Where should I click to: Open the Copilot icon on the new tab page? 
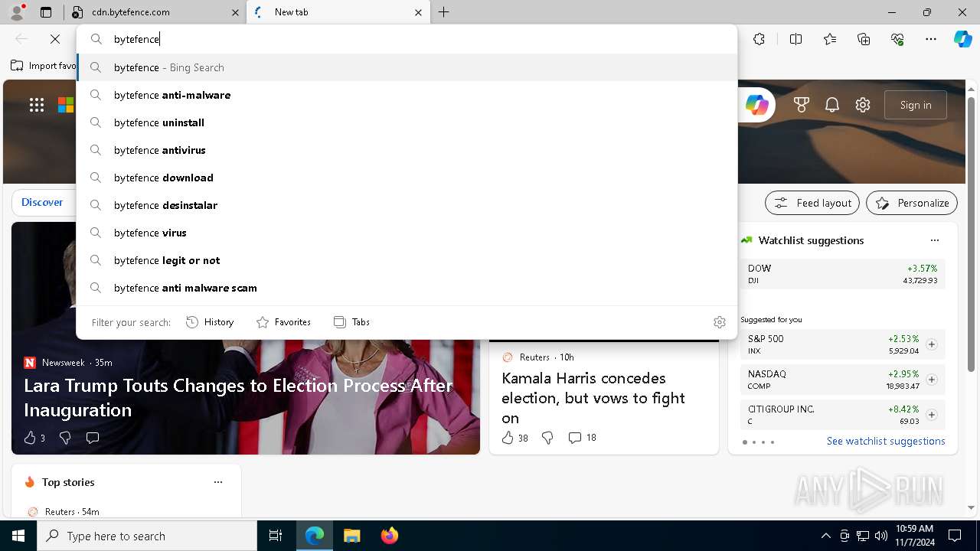point(757,105)
